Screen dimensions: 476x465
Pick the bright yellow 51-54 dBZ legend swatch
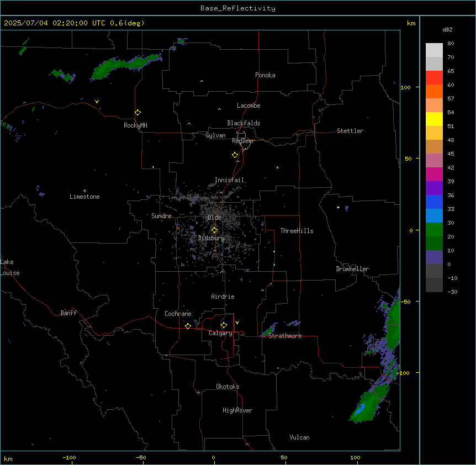point(434,119)
